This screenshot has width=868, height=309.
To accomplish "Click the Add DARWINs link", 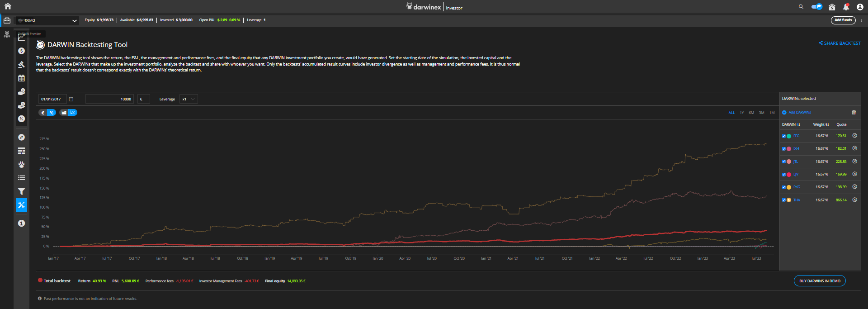I will coord(797,112).
